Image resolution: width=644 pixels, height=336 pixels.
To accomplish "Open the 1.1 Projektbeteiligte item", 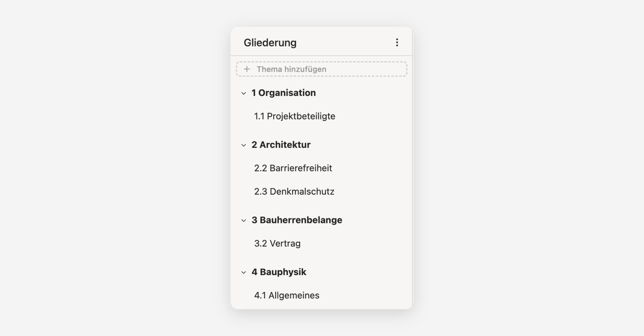I will click(x=295, y=116).
